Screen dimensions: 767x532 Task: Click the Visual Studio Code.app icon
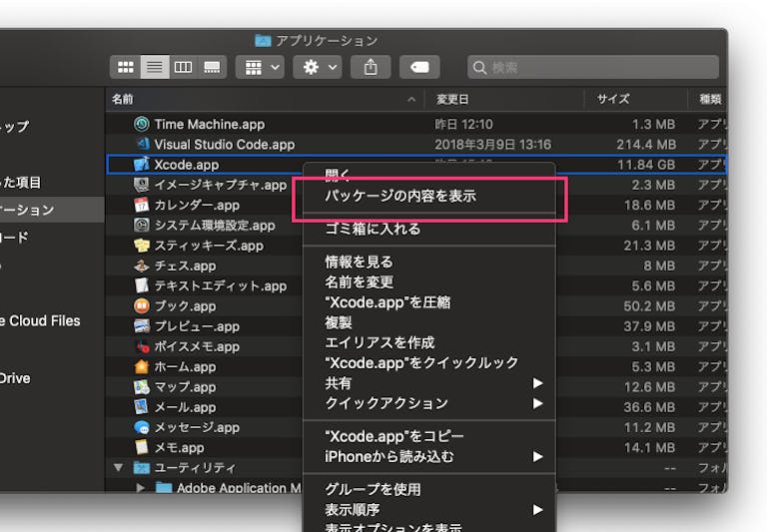point(142,145)
